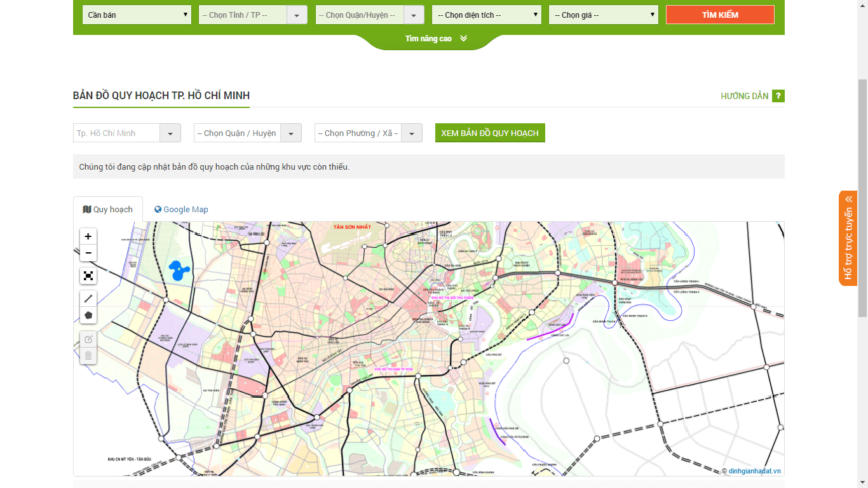The image size is (868, 488).
Task: Zoom out on the planning map
Action: tap(88, 253)
